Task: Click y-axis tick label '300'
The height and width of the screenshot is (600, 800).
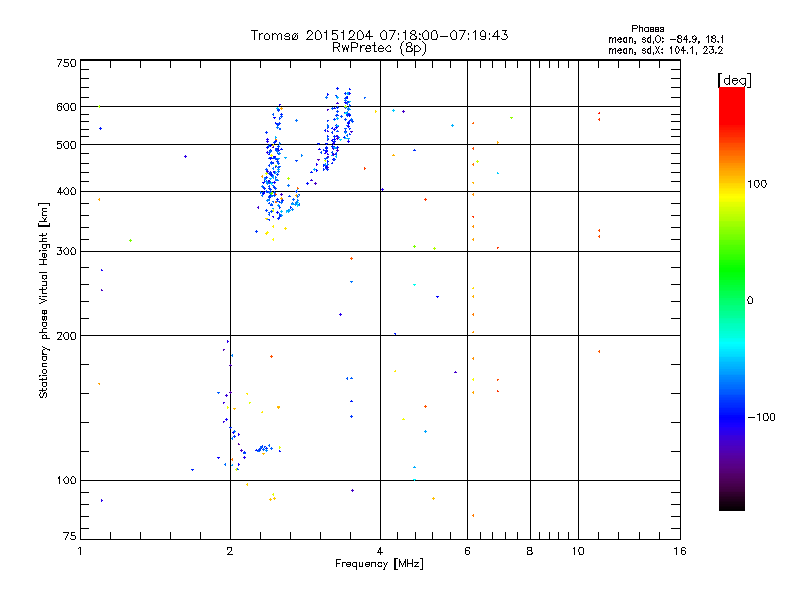Action: [x=66, y=252]
